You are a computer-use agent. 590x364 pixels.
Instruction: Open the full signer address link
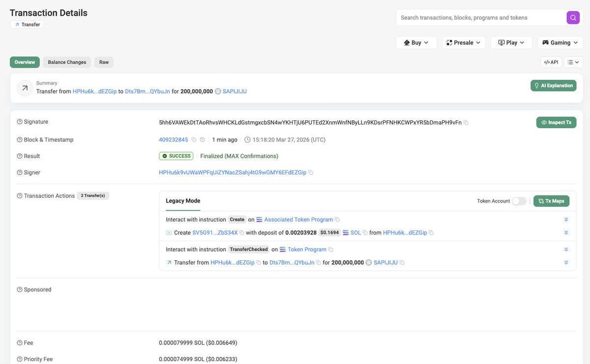(233, 172)
